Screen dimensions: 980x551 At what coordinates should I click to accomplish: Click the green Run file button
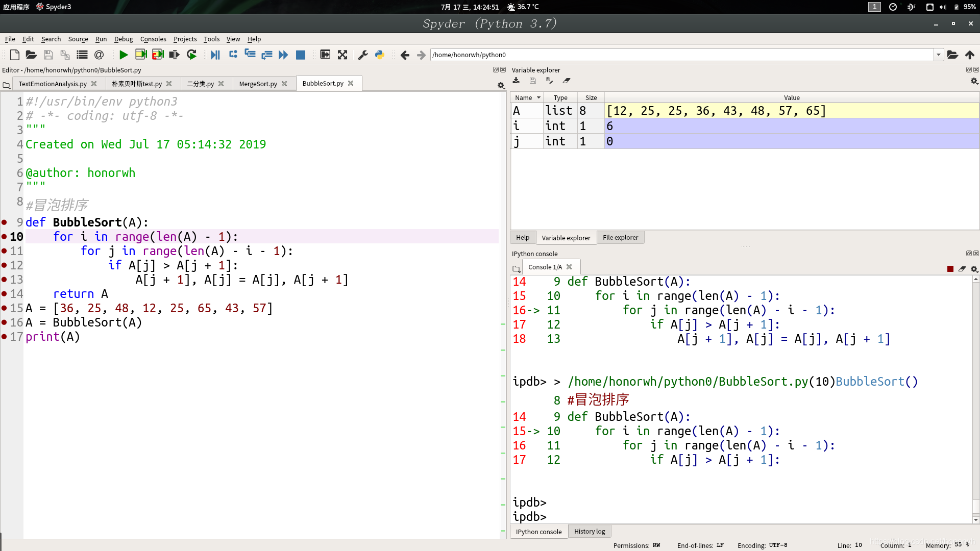tap(123, 55)
